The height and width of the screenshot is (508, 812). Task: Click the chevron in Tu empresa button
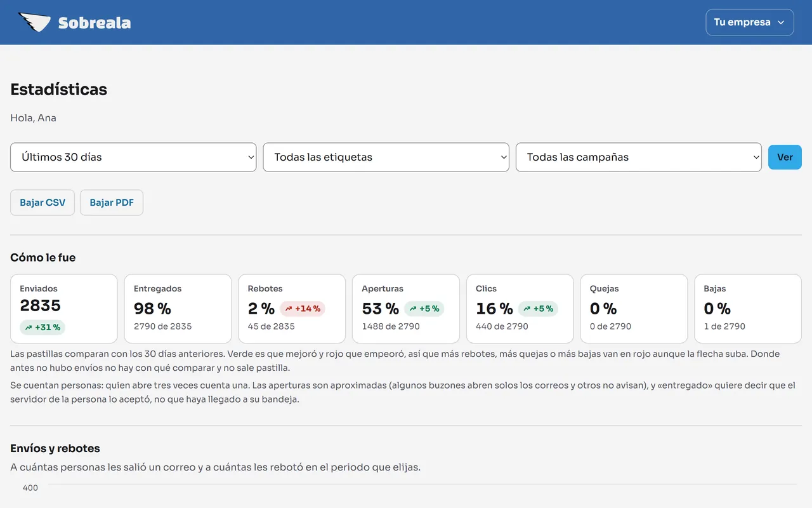(781, 22)
